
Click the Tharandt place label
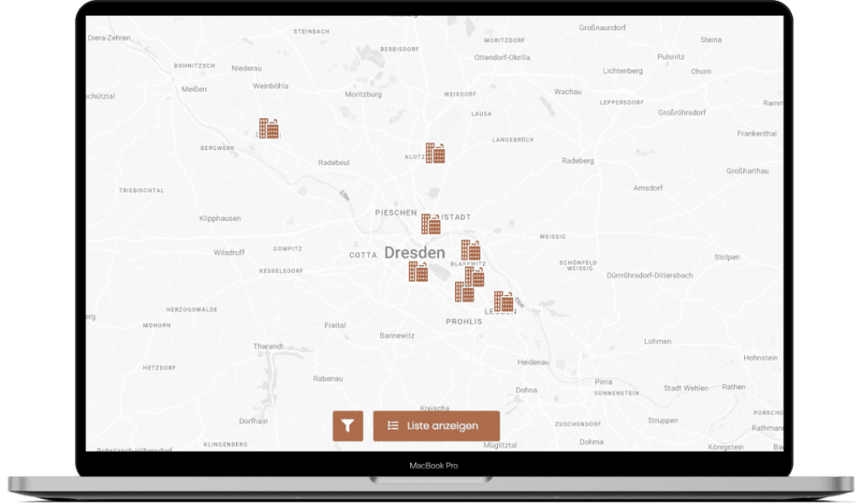[x=268, y=346]
